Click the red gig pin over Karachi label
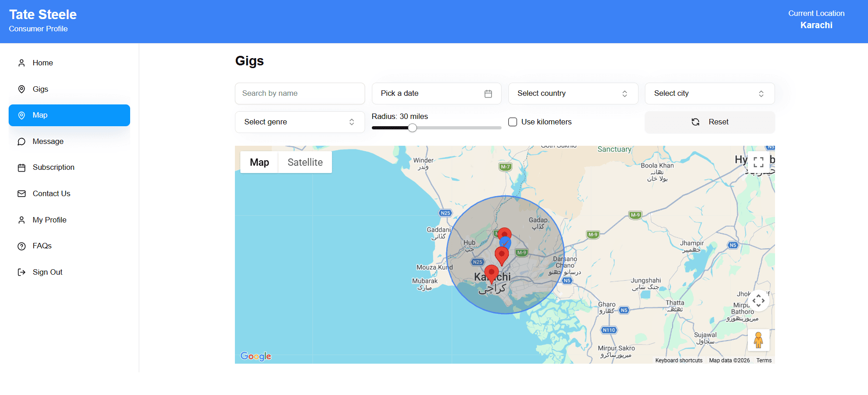This screenshot has width=868, height=395. coord(491,273)
